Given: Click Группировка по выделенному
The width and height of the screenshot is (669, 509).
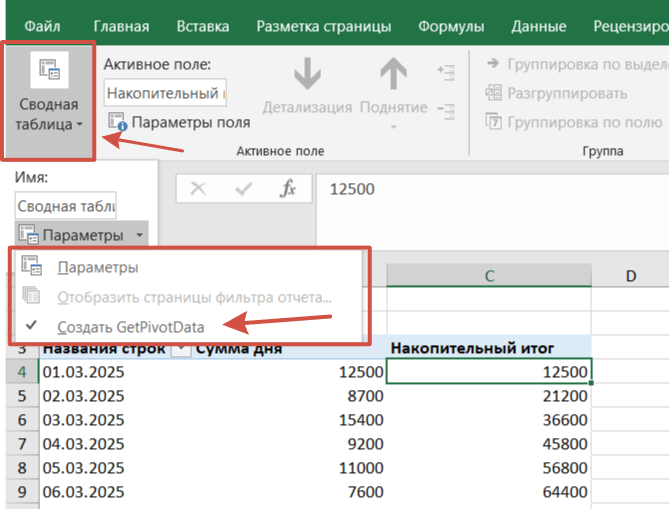Looking at the screenshot, I should (578, 64).
